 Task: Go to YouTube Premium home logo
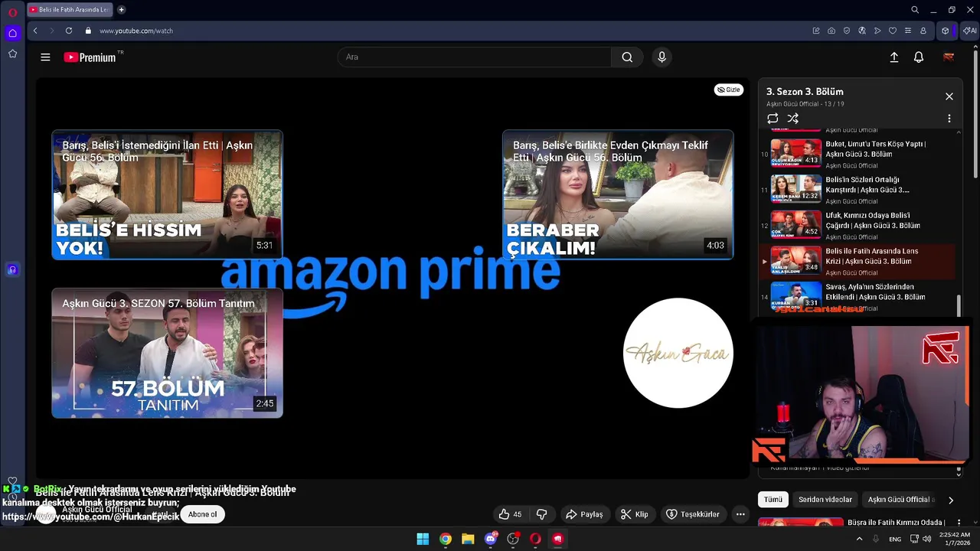[x=90, y=57]
